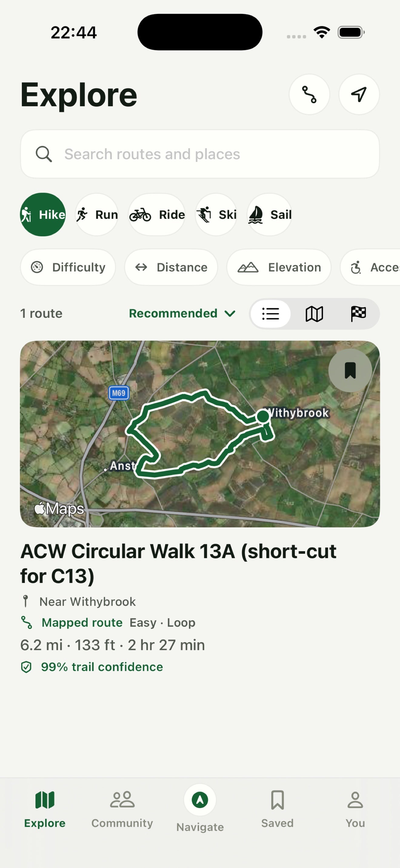Select the Hike activity chip
The image size is (400, 868).
(x=43, y=215)
